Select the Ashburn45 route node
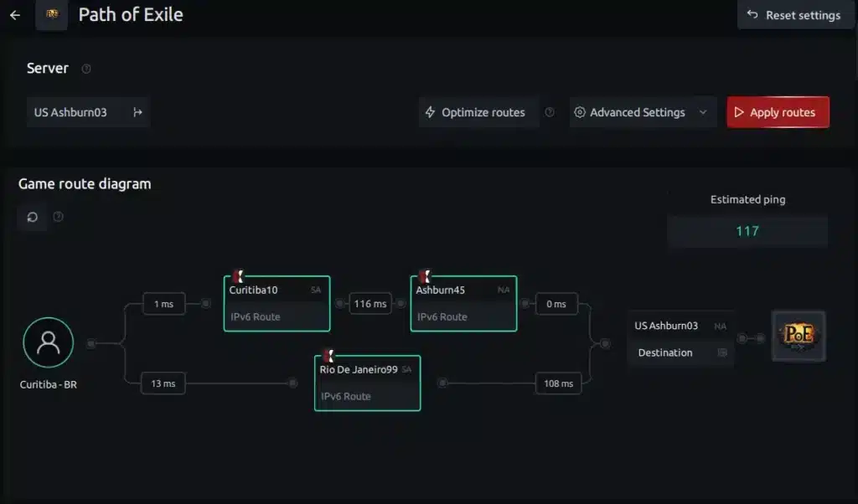Image resolution: width=858 pixels, height=504 pixels. pyautogui.click(x=463, y=303)
